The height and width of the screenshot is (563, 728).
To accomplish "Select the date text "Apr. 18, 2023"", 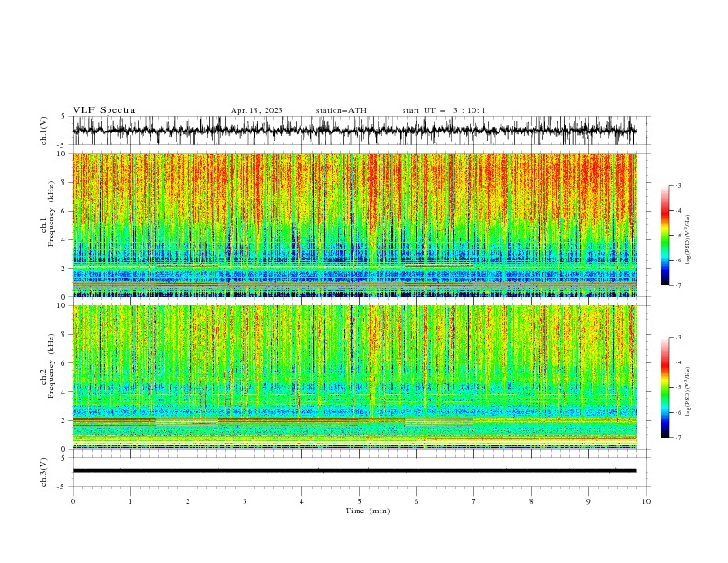I will pyautogui.click(x=256, y=110).
